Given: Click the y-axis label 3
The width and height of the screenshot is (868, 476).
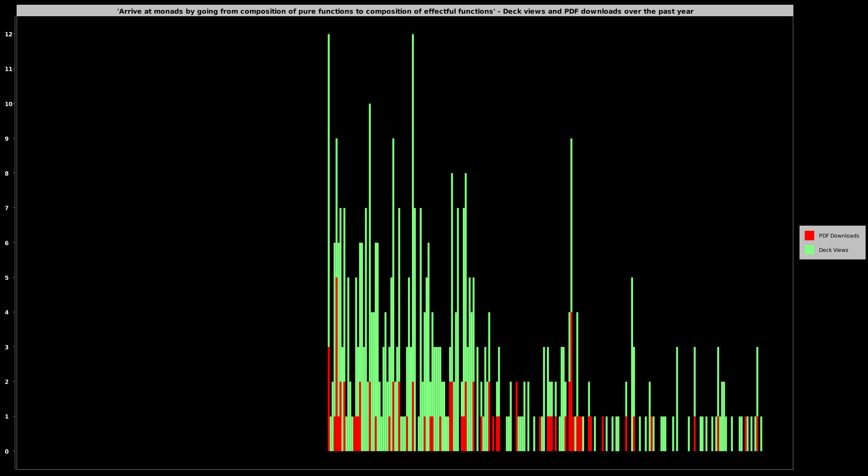Looking at the screenshot, I should coord(7,347).
